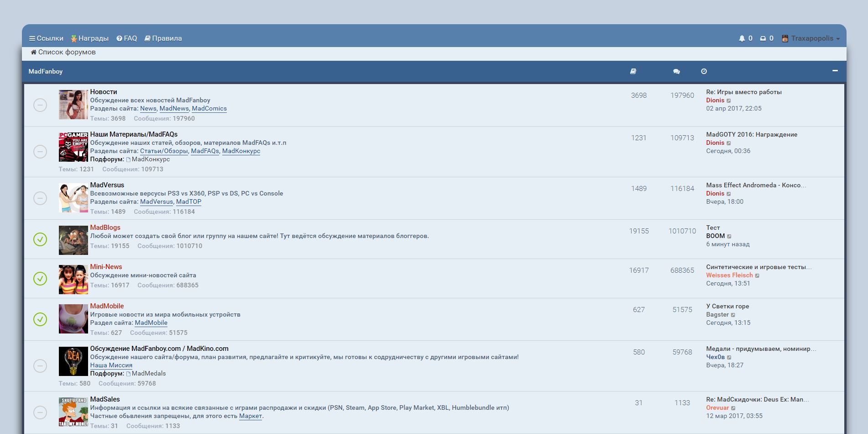Open last post Re: Игры вместо работы
The image size is (868, 434).
744,92
